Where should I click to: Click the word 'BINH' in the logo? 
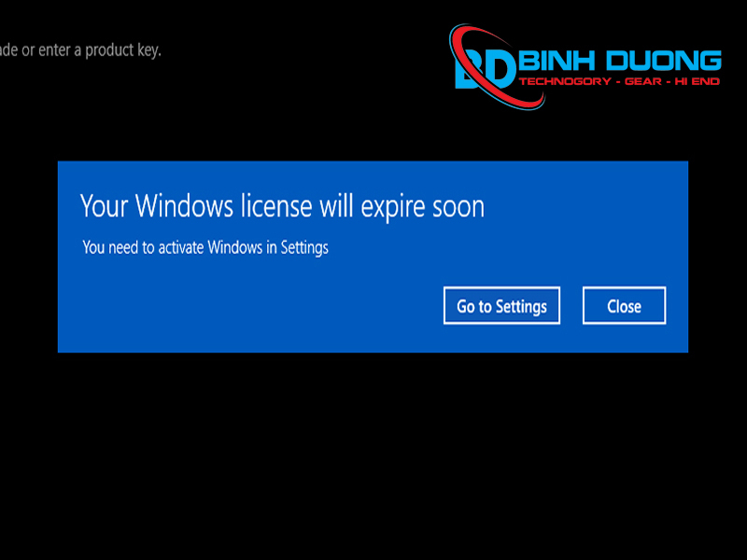point(557,61)
